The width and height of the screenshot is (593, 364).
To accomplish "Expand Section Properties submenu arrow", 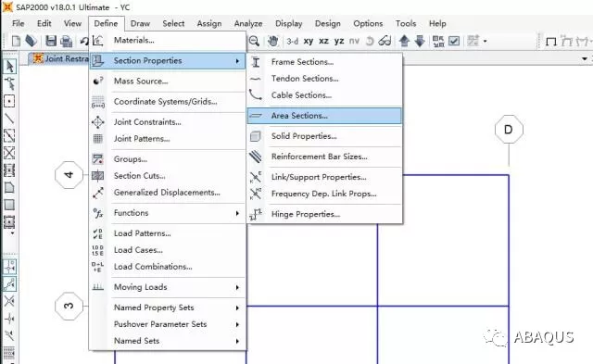I will [x=237, y=61].
